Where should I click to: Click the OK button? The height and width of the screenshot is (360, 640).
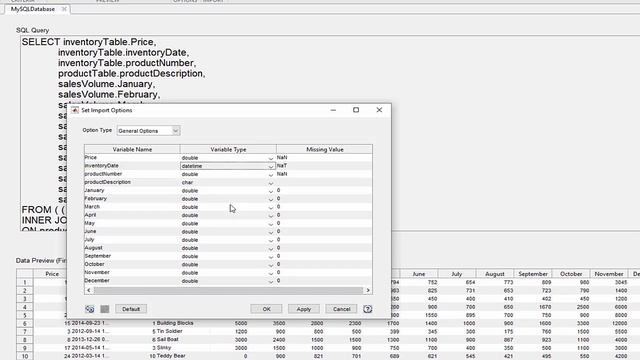pyautogui.click(x=266, y=309)
